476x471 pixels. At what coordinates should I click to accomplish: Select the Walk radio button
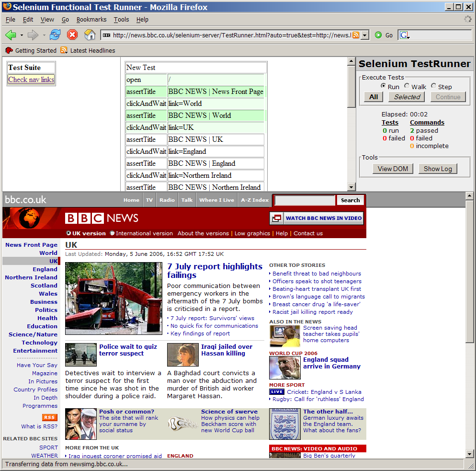(407, 86)
